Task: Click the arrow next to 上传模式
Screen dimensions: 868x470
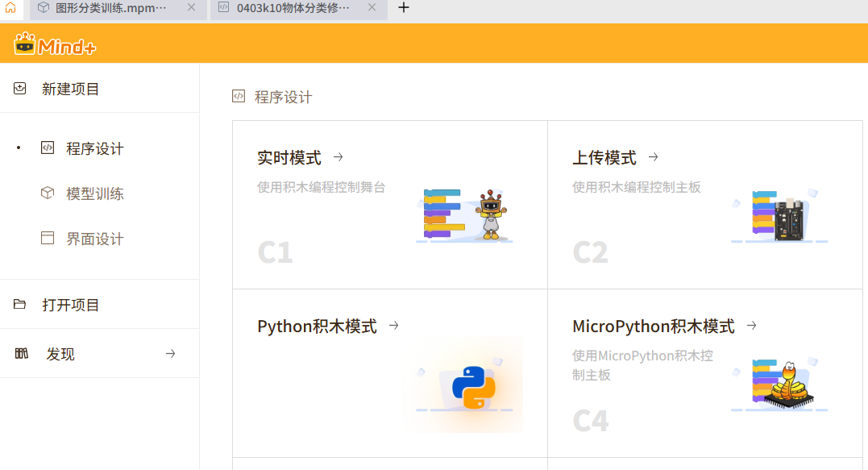Action: pyautogui.click(x=654, y=157)
